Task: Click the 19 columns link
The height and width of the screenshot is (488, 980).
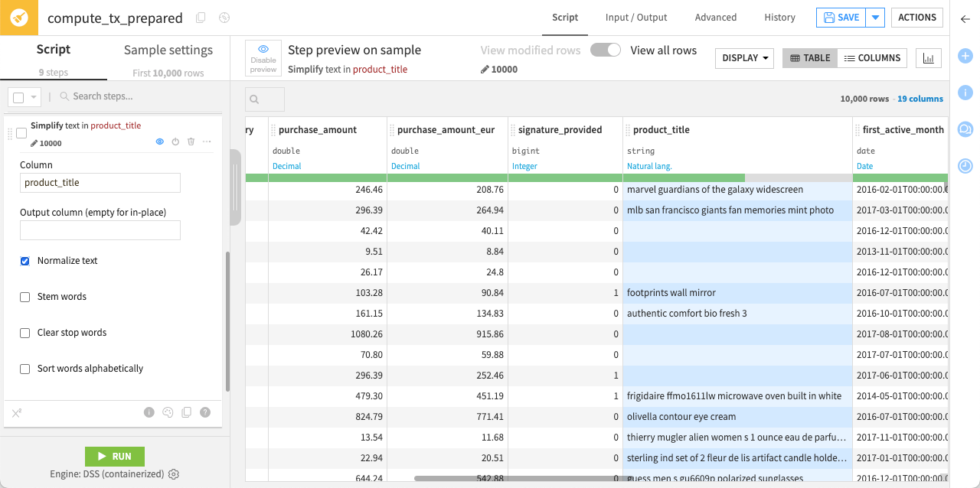Action: [920, 99]
